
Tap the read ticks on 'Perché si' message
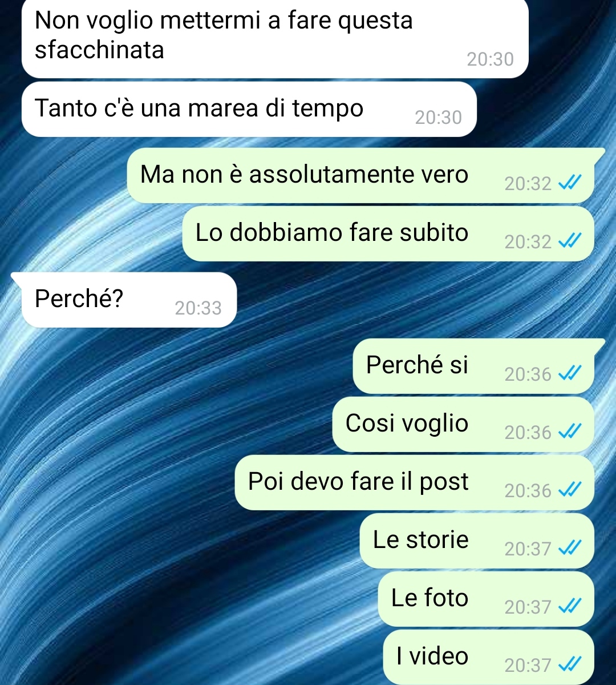pos(569,373)
